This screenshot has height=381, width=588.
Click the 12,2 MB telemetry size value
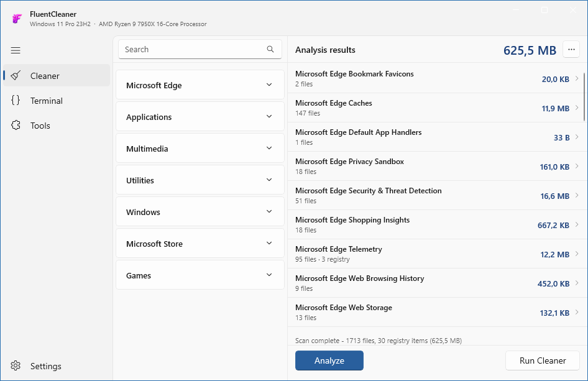coord(554,255)
